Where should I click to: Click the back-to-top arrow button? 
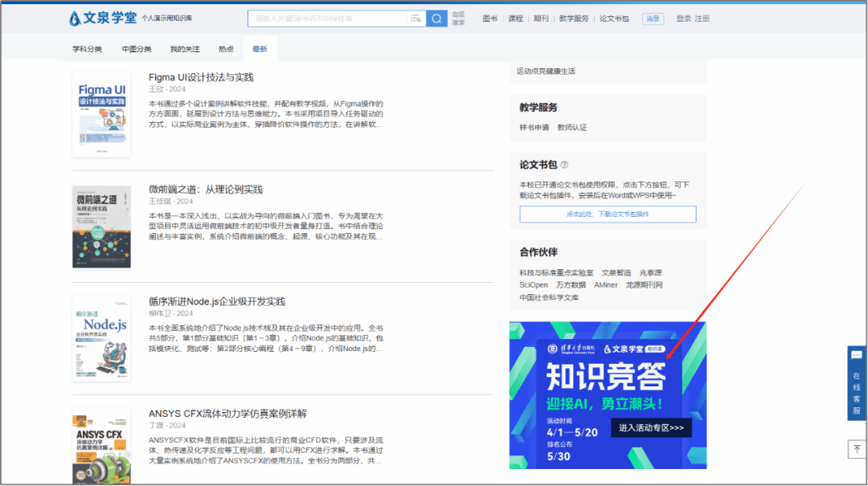[856, 449]
